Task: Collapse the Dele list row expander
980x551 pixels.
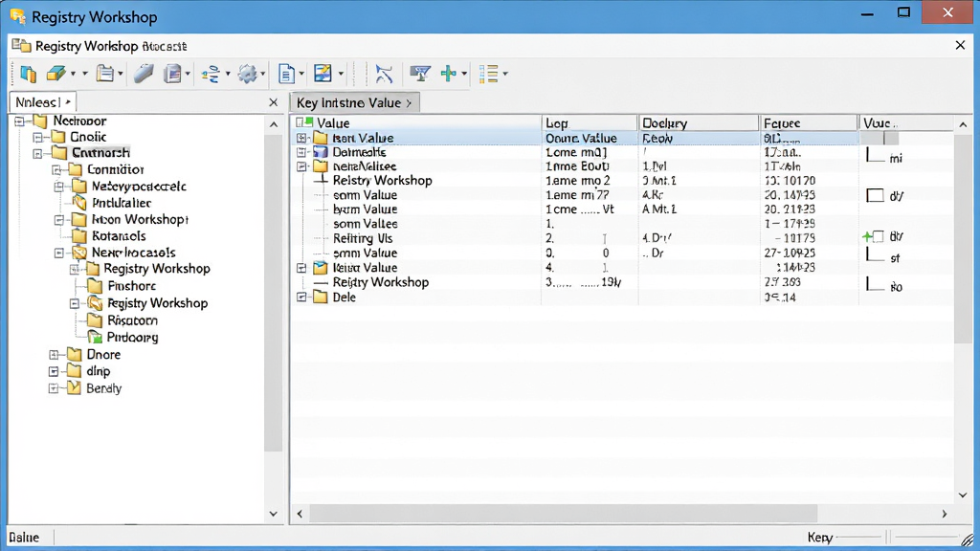Action: click(301, 298)
